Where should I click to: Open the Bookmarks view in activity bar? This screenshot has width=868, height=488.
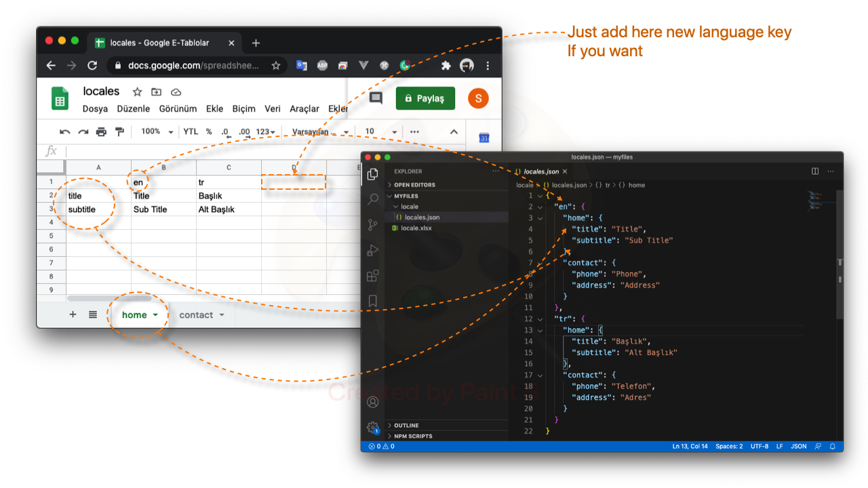pyautogui.click(x=372, y=300)
